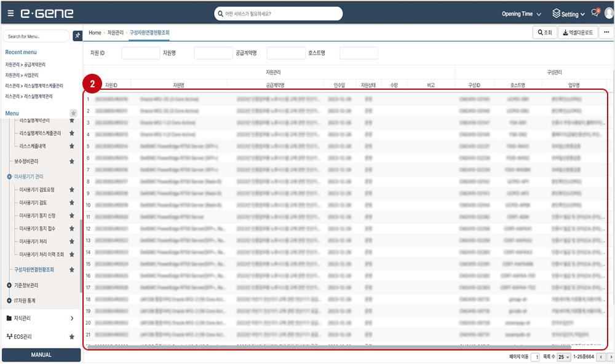Viewport: 615px width, 364px height.
Task: Open the Opening Time dropdown
Action: pos(522,14)
